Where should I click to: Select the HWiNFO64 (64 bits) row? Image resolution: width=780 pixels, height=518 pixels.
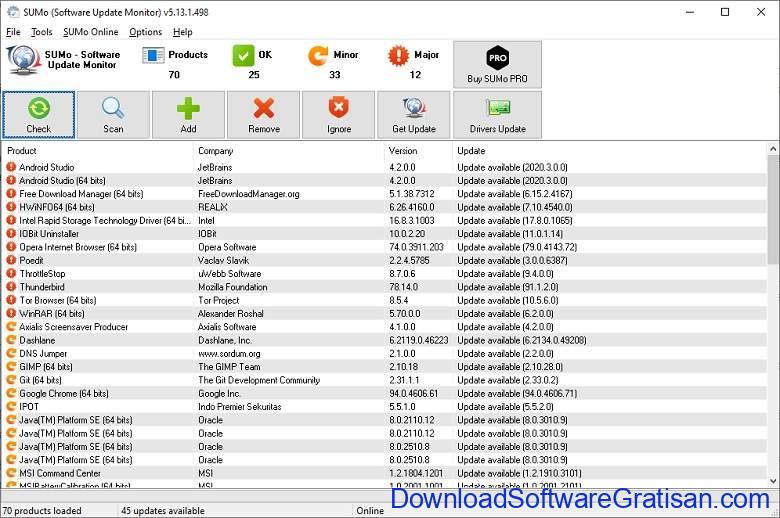tap(385, 207)
